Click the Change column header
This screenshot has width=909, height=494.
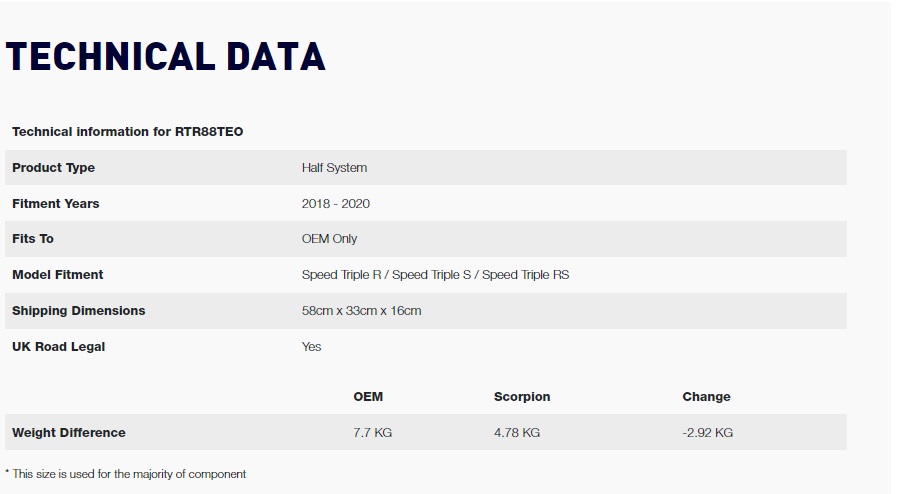pos(706,397)
